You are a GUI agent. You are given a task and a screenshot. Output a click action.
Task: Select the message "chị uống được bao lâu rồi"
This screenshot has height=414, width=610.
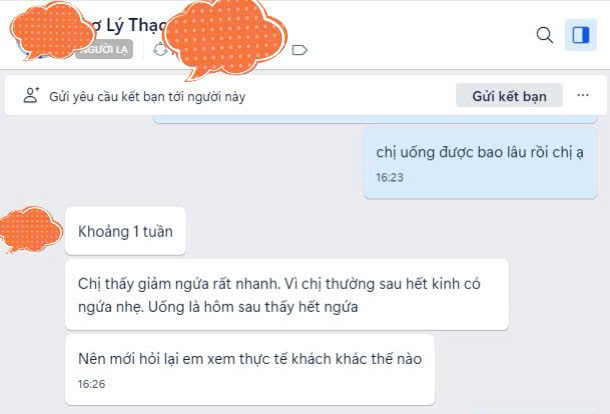click(x=480, y=163)
